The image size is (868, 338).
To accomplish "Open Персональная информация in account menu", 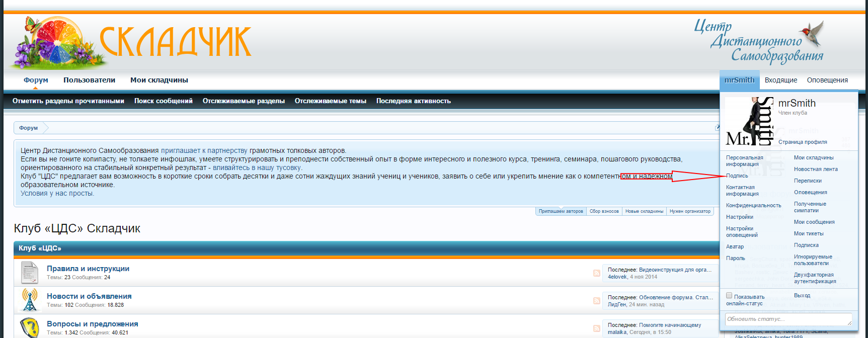I will 744,161.
